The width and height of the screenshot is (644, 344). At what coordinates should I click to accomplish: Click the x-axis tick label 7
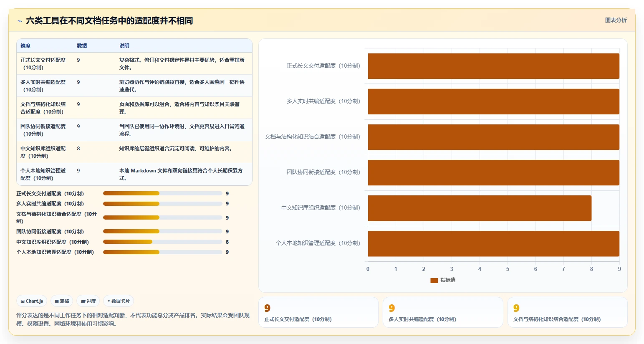point(563,269)
